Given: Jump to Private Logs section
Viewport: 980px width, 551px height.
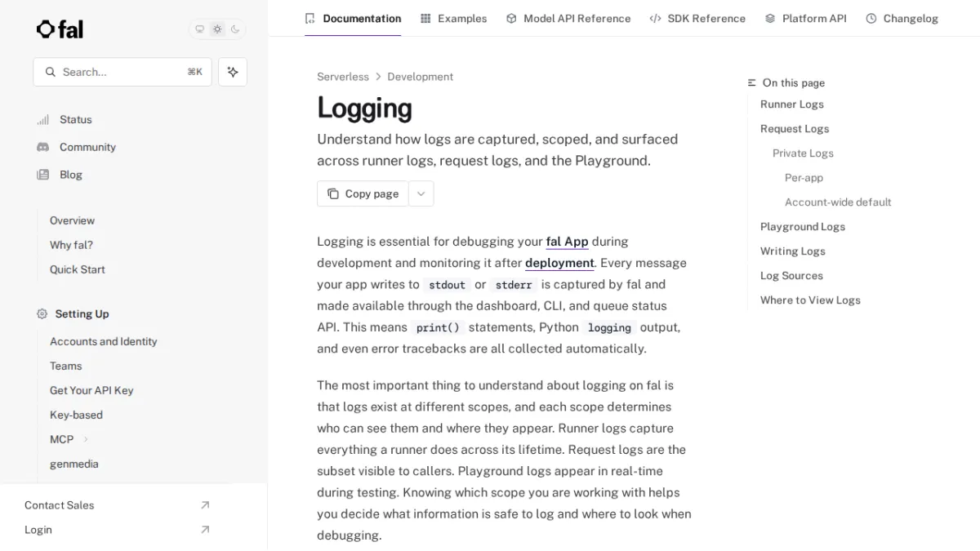Looking at the screenshot, I should [803, 153].
